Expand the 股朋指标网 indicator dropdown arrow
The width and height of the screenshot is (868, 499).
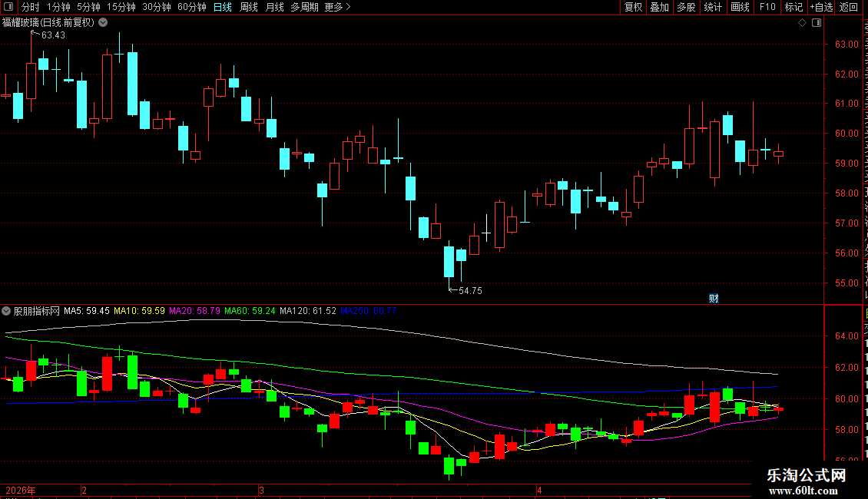[x=6, y=311]
